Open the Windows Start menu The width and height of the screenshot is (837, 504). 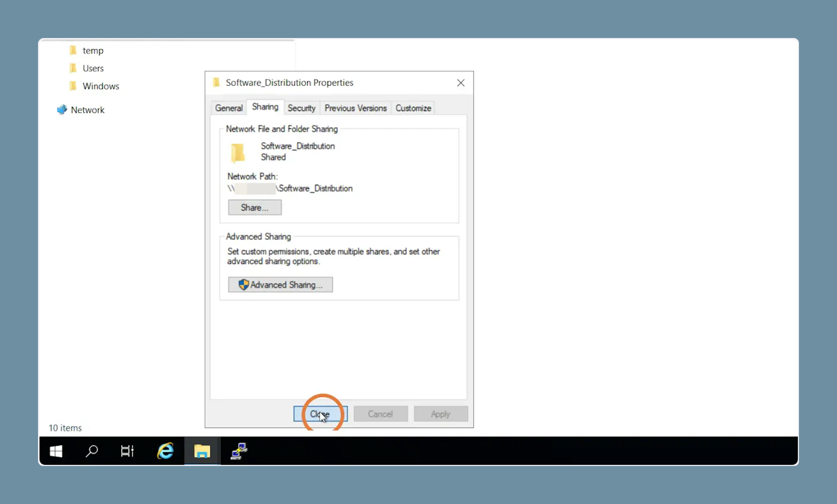pyautogui.click(x=56, y=451)
